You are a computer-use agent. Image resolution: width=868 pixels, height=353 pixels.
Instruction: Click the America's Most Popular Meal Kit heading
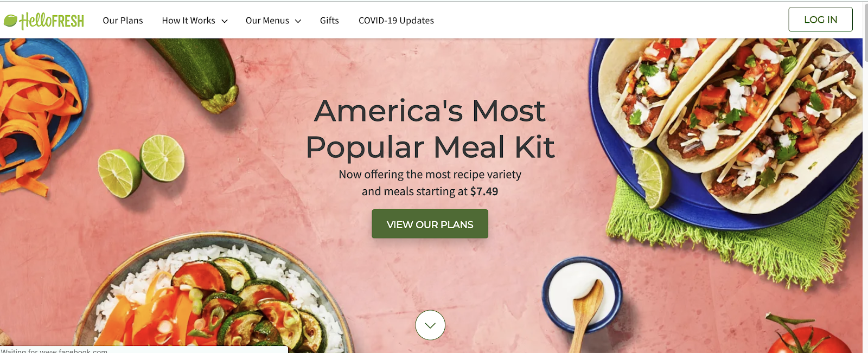pos(430,129)
